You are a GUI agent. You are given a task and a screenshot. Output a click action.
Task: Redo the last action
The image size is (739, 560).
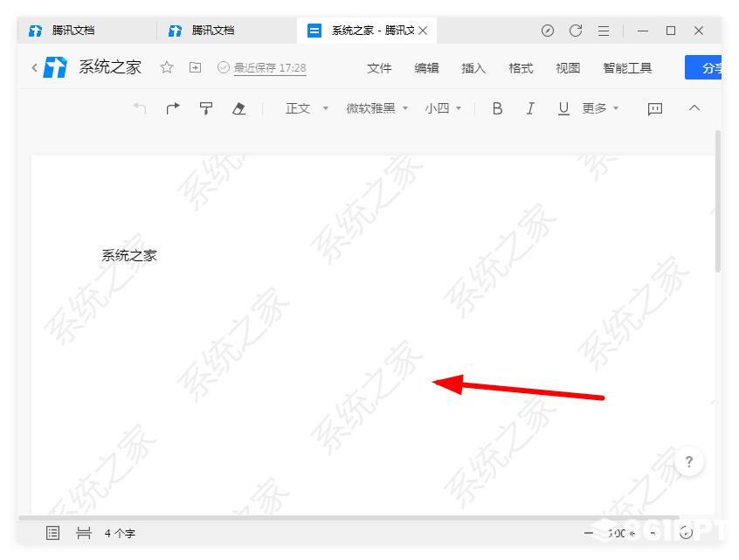pyautogui.click(x=173, y=108)
